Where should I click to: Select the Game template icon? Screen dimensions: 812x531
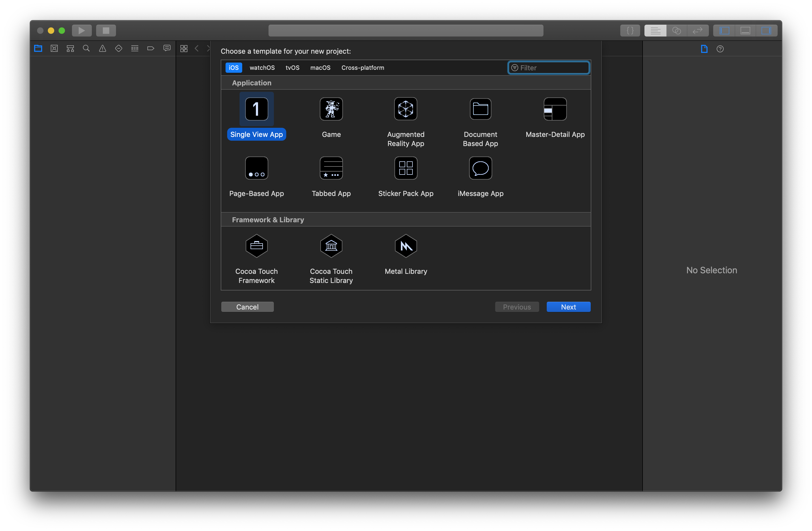pyautogui.click(x=331, y=109)
